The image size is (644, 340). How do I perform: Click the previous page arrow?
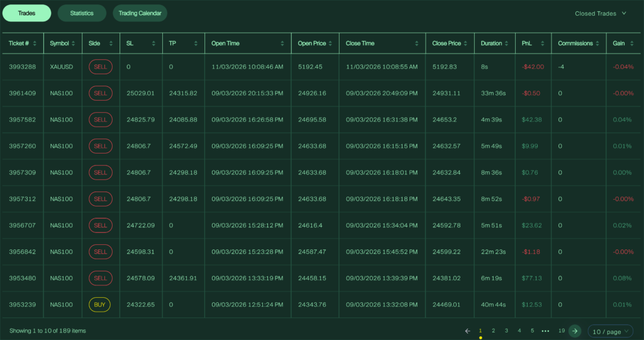click(467, 331)
